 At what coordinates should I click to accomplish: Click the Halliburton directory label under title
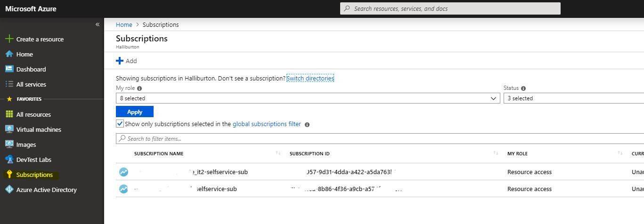point(127,47)
